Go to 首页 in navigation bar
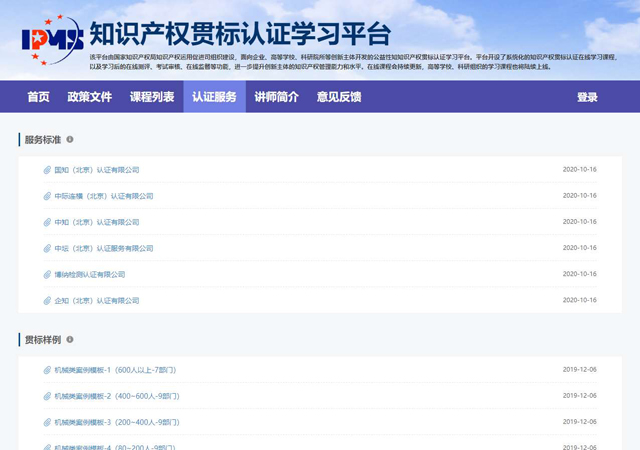 38,97
